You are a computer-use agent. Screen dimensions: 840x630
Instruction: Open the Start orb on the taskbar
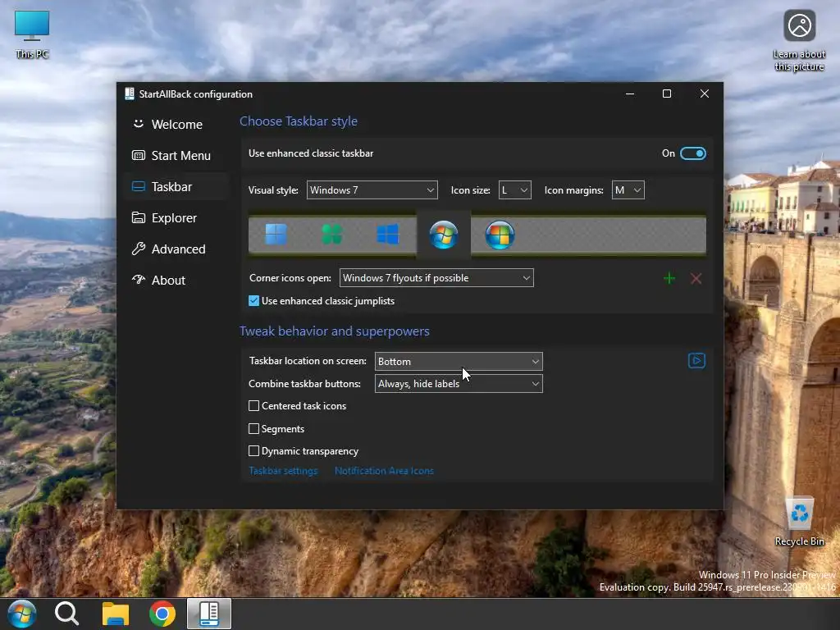coord(22,614)
